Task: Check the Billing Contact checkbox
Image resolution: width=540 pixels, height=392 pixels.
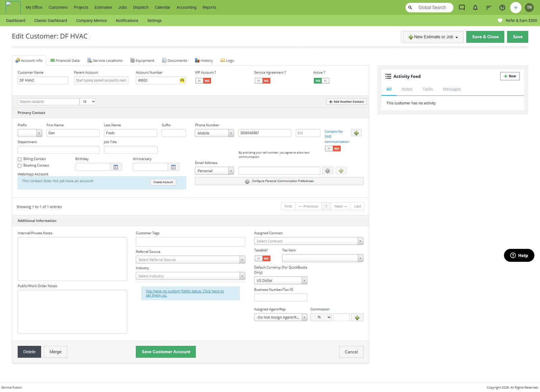Action: tap(20, 159)
